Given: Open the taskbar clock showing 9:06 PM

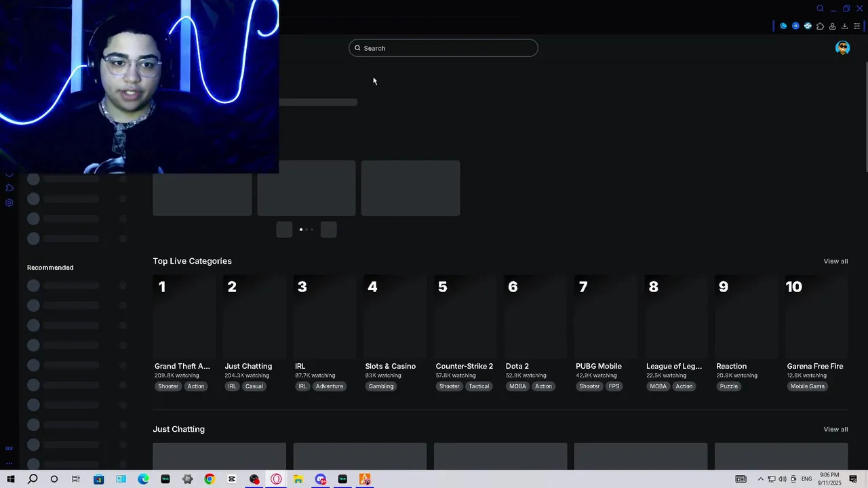Looking at the screenshot, I should click(x=829, y=479).
